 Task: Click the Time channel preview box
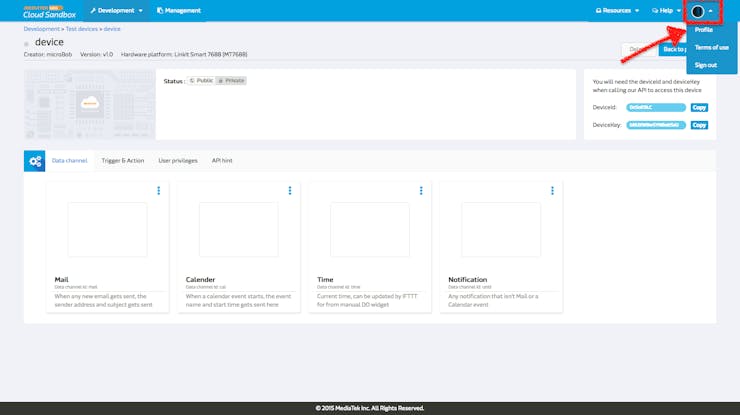click(370, 229)
